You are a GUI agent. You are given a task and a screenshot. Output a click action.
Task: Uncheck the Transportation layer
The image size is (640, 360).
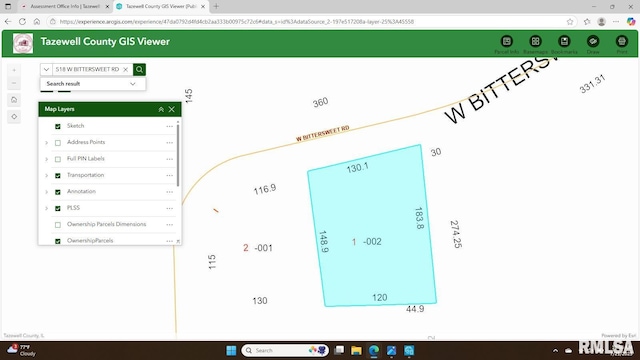click(58, 176)
